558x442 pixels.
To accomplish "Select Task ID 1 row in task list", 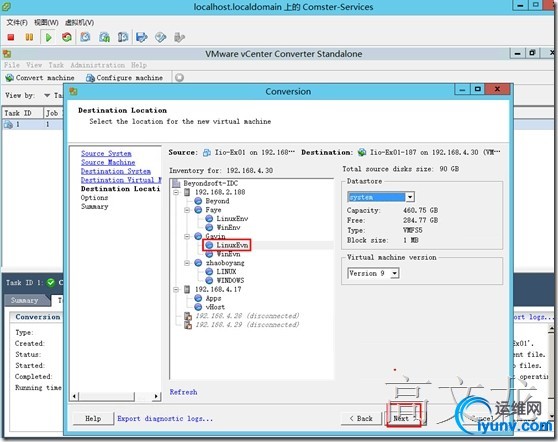I will [33, 124].
